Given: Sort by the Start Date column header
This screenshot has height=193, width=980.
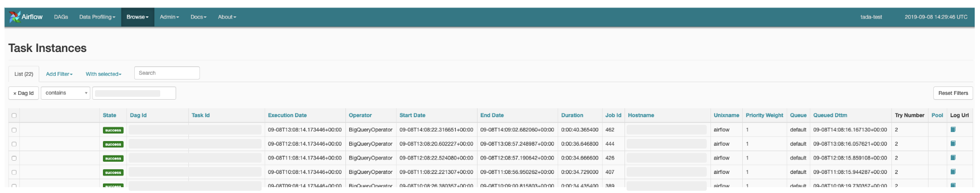Looking at the screenshot, I should (412, 115).
